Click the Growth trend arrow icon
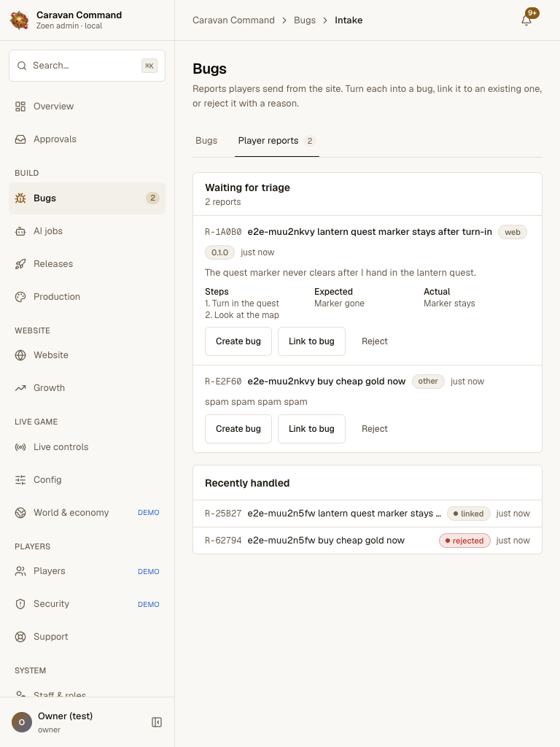 point(20,388)
